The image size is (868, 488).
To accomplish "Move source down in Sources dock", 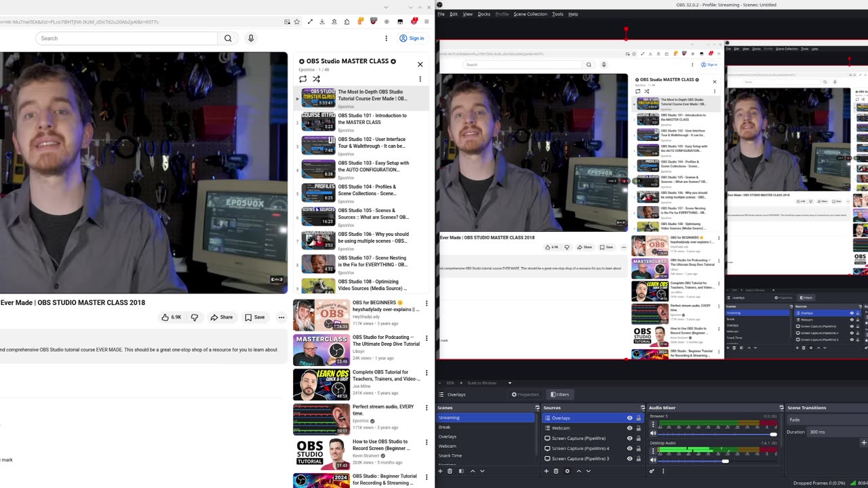I will pyautogui.click(x=588, y=471).
